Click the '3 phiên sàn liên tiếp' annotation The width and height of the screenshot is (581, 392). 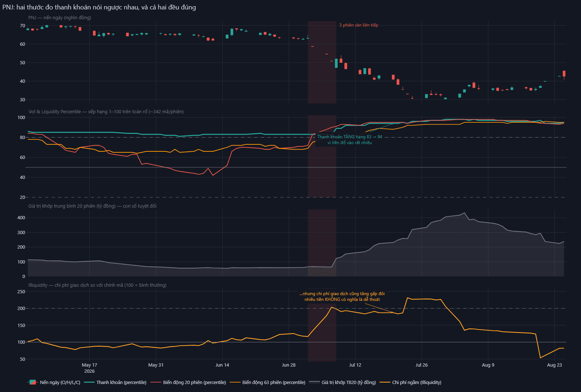(x=359, y=25)
